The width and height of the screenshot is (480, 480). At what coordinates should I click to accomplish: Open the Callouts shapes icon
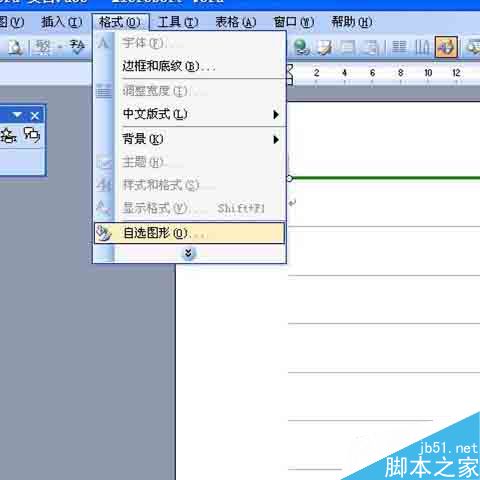tap(32, 135)
